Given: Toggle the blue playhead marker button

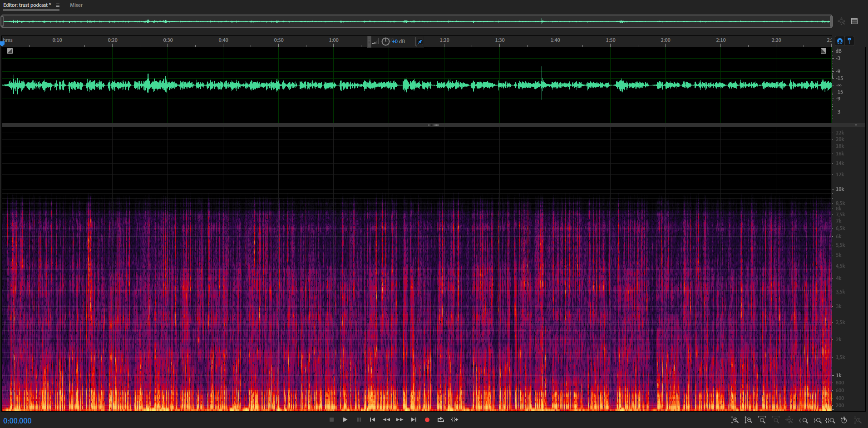Looking at the screenshot, I should click(x=849, y=41).
